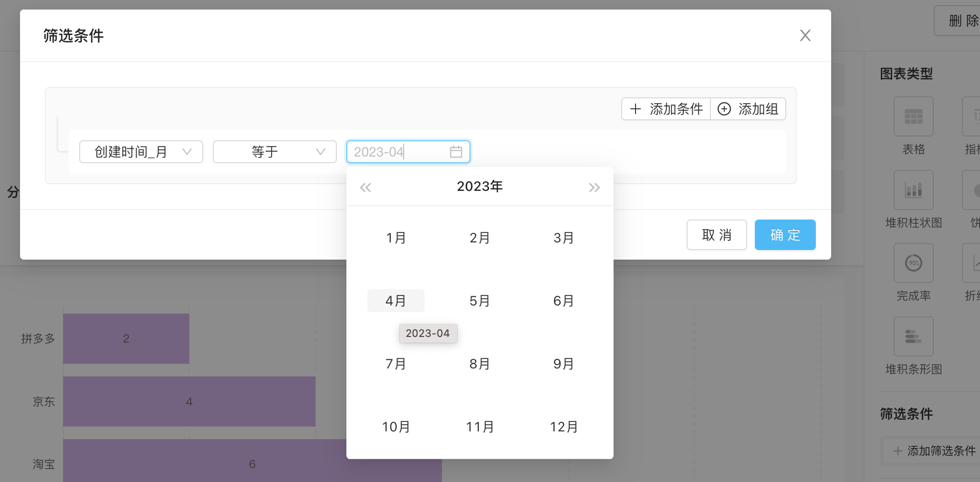
Task: Close the 筛选条件 dialog with X
Action: pos(805,35)
